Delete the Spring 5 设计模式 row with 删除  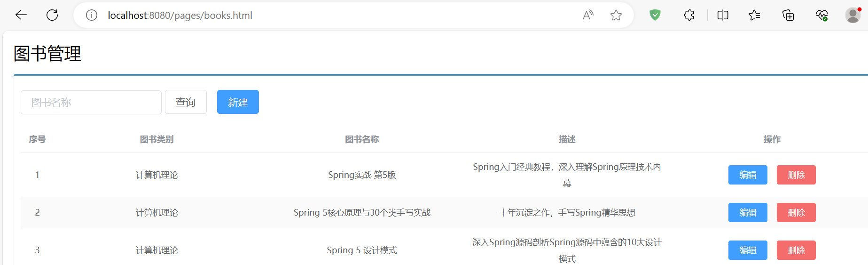(796, 250)
